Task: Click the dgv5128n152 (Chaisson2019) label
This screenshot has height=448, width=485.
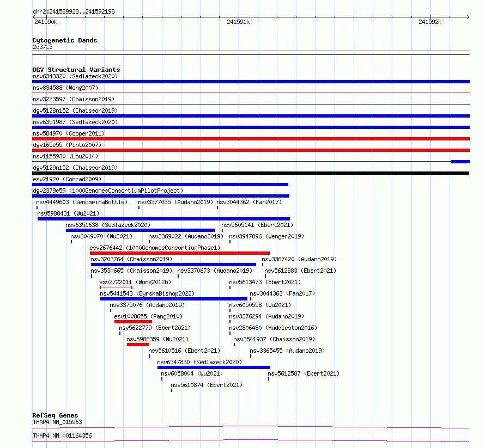Action: 75,111
